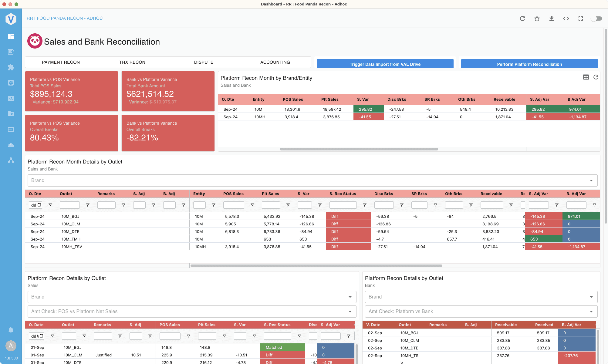Open filter for Outlet column in month details

(x=88, y=205)
